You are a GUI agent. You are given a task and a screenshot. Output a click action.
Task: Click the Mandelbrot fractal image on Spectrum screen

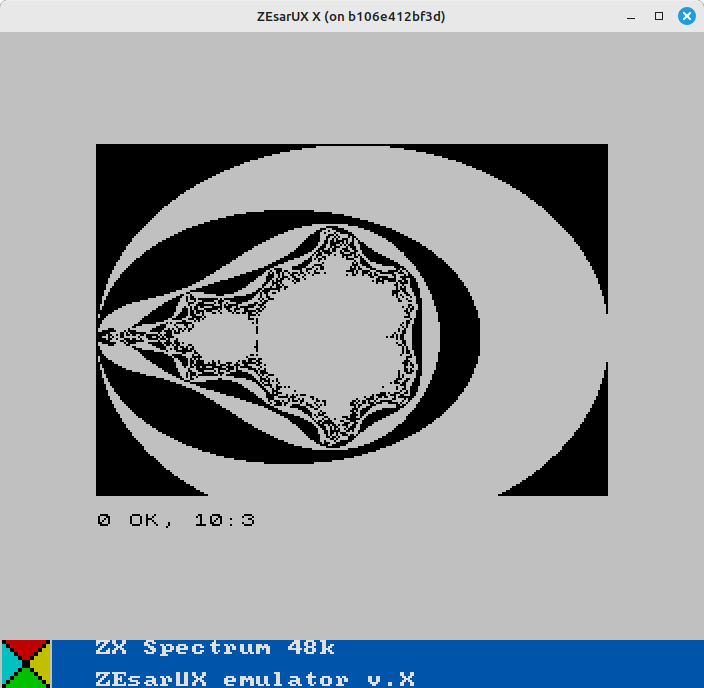pos(352,320)
